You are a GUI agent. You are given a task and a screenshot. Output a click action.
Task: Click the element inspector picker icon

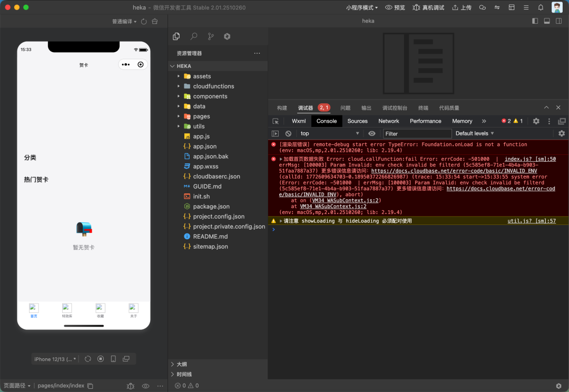pyautogui.click(x=276, y=121)
